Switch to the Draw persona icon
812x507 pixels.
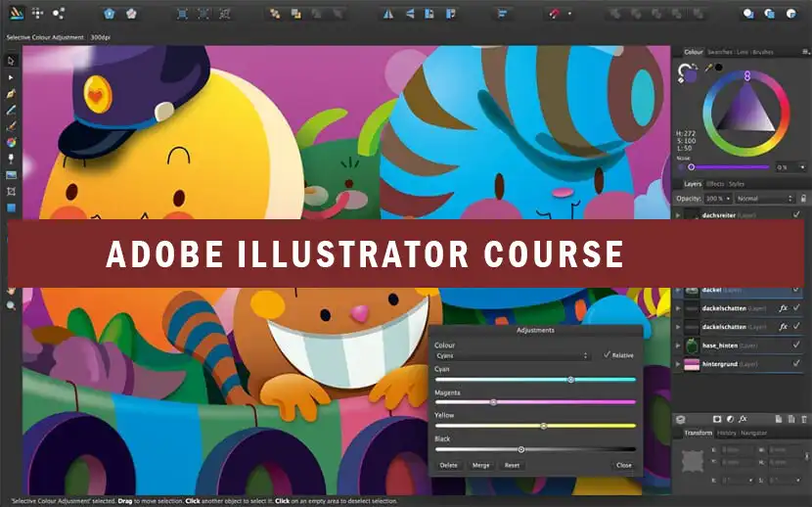(17, 13)
